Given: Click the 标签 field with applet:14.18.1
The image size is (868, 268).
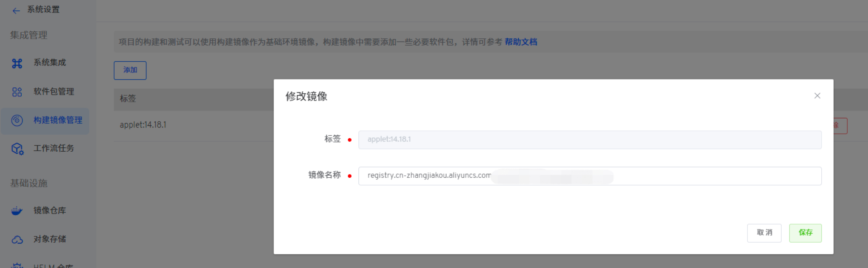Looking at the screenshot, I should [x=590, y=140].
